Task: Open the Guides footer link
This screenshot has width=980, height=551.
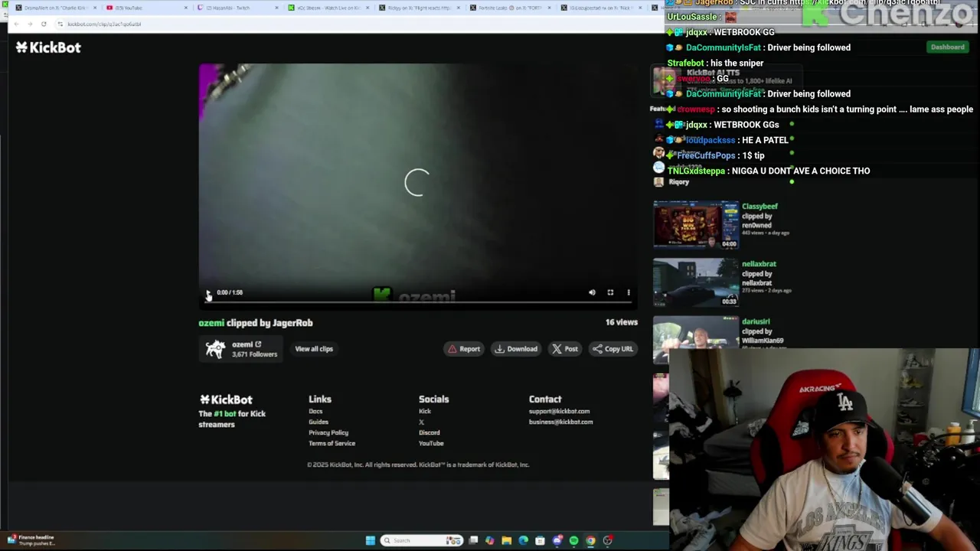Action: click(x=318, y=422)
